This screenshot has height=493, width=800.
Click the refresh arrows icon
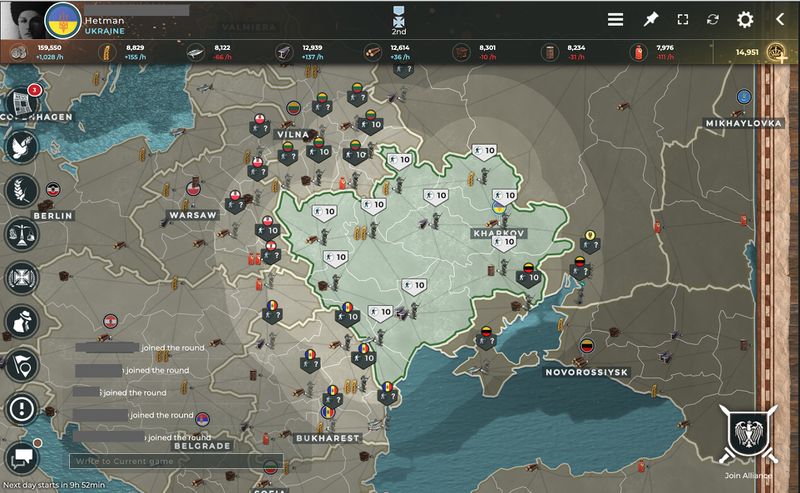pos(713,19)
